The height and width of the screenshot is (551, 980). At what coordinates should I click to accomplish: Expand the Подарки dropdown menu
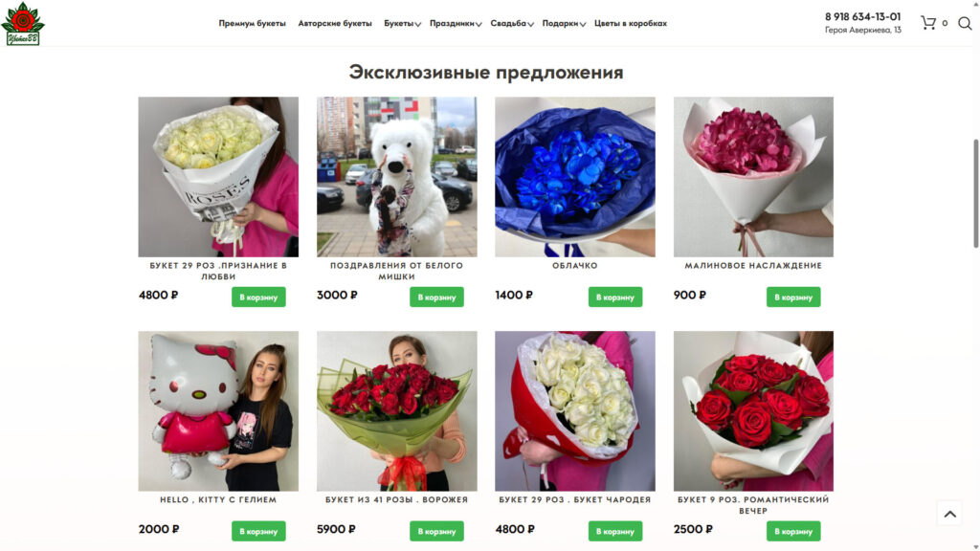click(563, 24)
